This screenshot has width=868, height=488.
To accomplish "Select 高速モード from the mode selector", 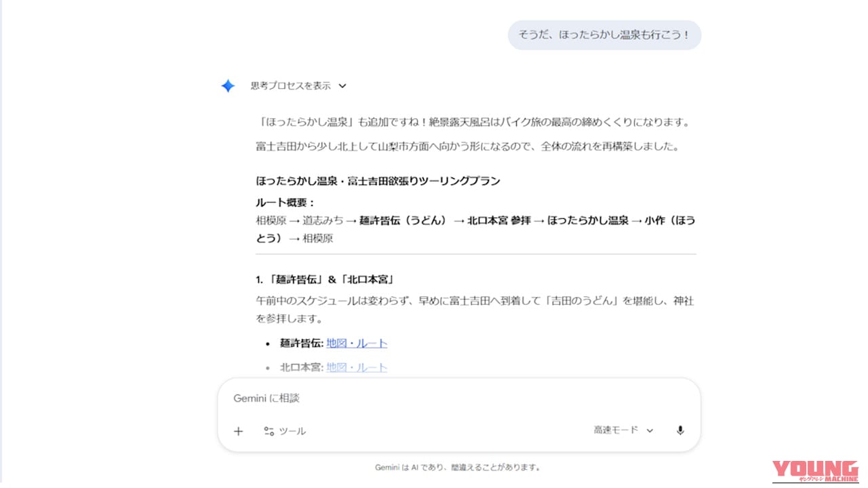I will (615, 430).
